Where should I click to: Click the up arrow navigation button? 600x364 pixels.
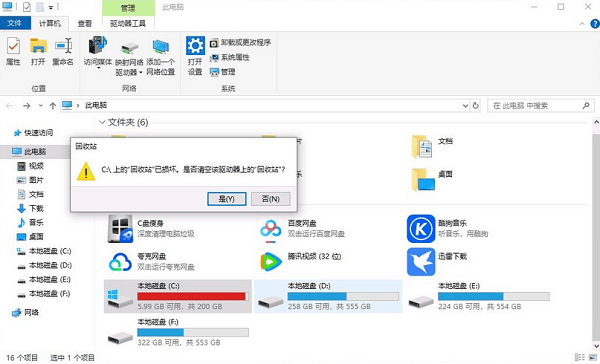[x=53, y=106]
